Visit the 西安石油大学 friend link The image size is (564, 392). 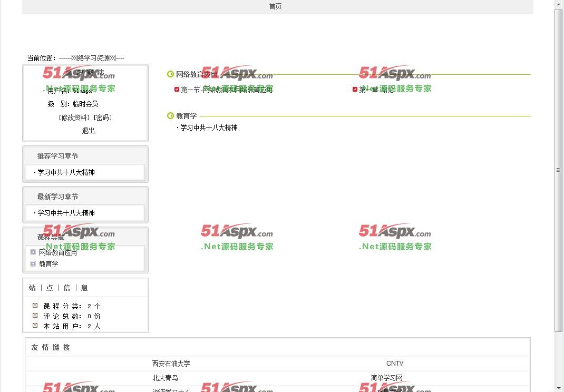tap(171, 364)
